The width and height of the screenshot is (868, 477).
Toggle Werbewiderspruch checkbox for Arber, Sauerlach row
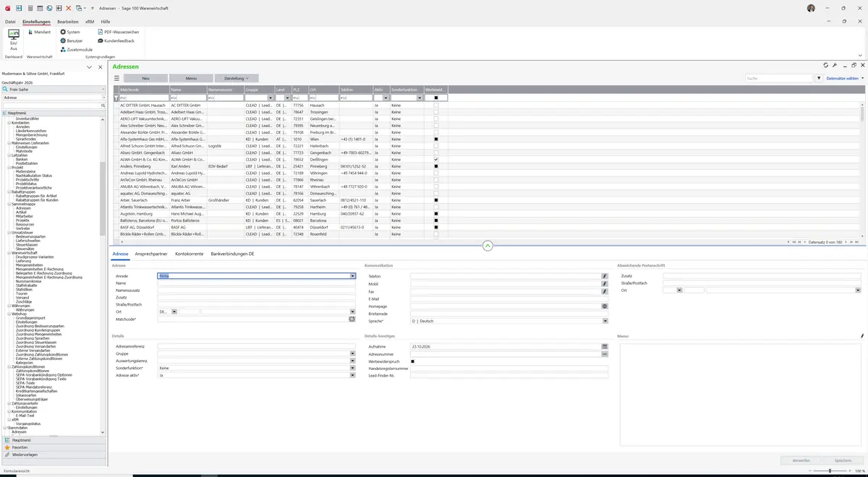tap(436, 200)
